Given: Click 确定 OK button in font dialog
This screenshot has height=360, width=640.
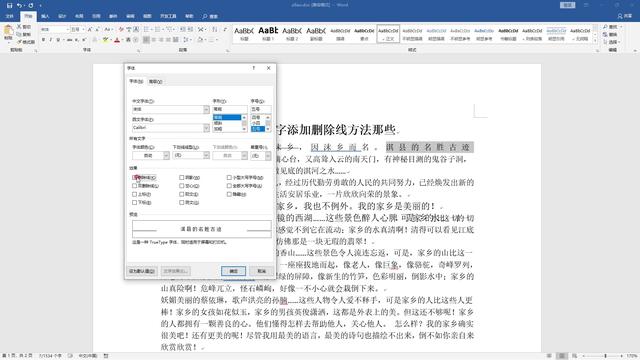Looking at the screenshot, I should 233,271.
